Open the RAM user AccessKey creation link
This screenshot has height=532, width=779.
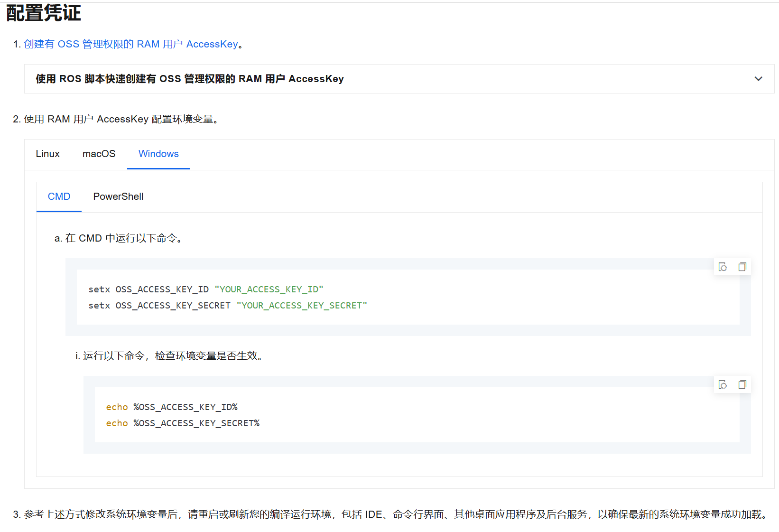coord(131,44)
